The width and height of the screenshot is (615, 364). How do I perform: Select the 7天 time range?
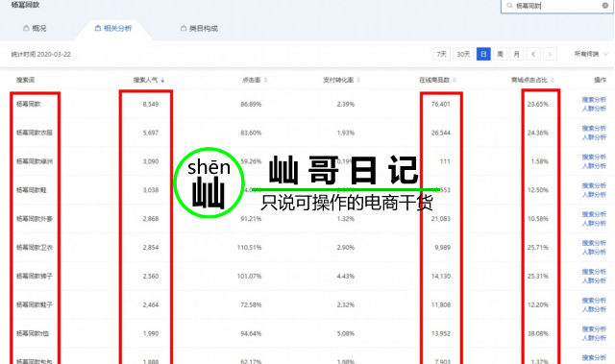442,54
